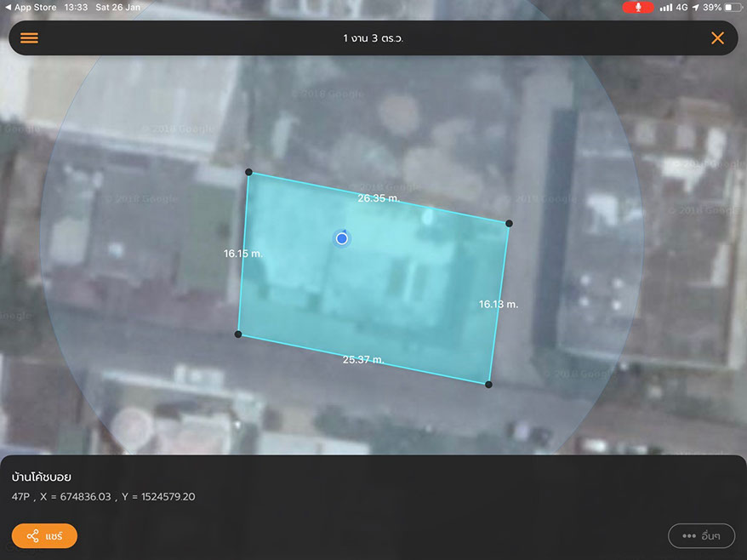The height and width of the screenshot is (560, 747).
Task: Tap the 25.37 m. edge length label
Action: pyautogui.click(x=363, y=359)
